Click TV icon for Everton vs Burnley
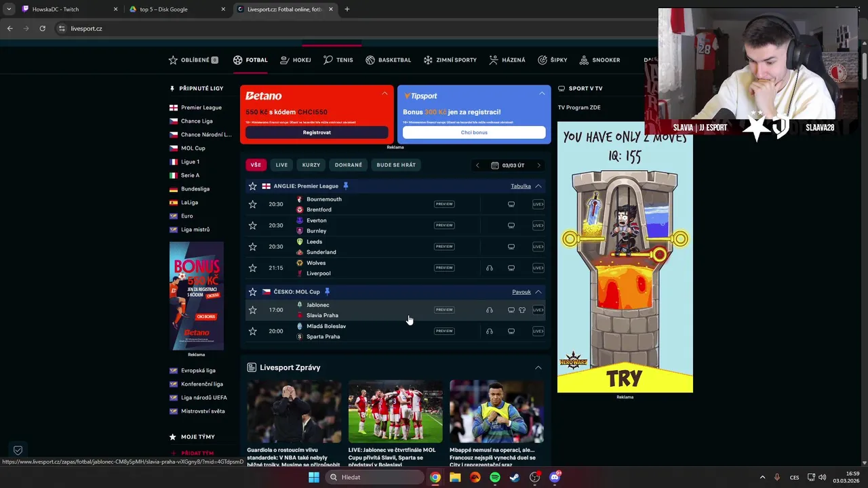Image resolution: width=868 pixels, height=488 pixels. click(x=511, y=225)
